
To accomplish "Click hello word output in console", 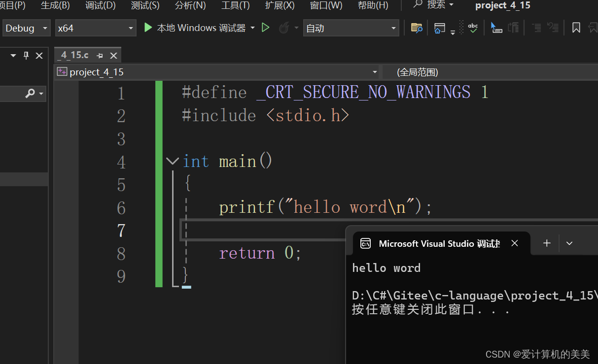I will tap(386, 268).
